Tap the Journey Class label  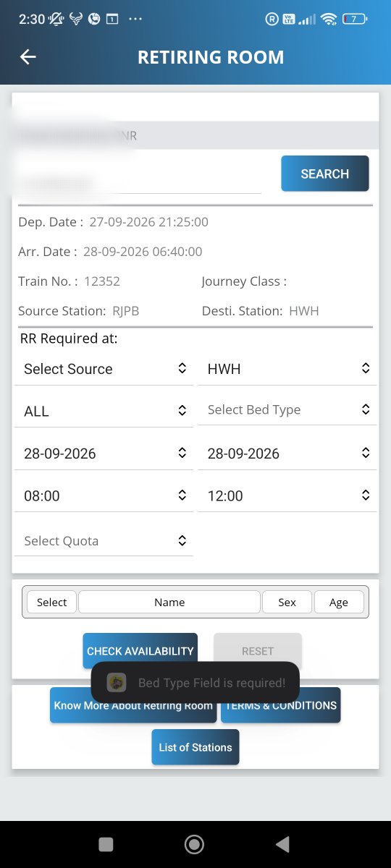244,281
